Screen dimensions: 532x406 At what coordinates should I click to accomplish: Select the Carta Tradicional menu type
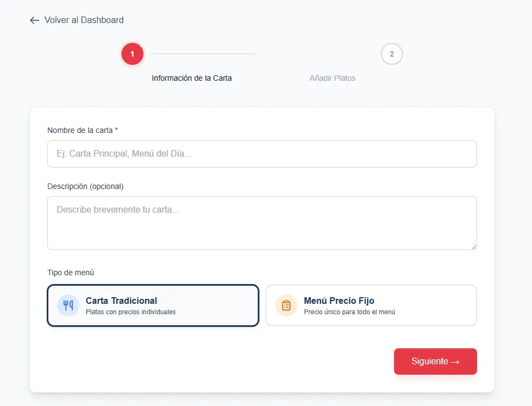coord(153,305)
